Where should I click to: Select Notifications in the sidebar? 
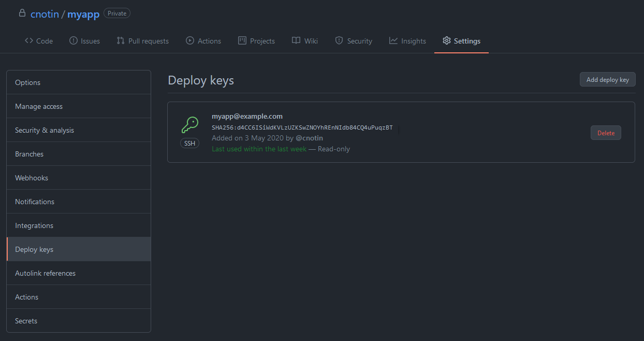tap(79, 202)
